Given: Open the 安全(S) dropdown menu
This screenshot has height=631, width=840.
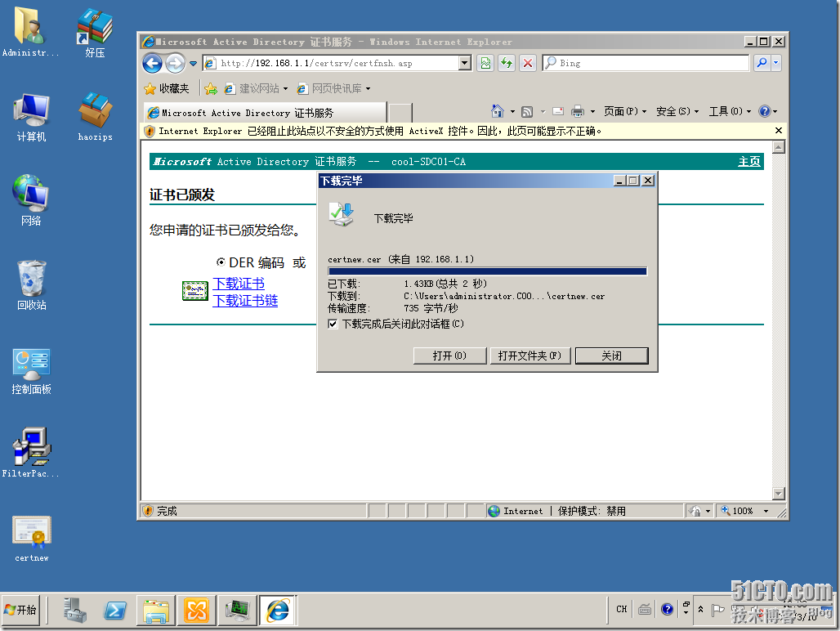Looking at the screenshot, I should [x=675, y=111].
